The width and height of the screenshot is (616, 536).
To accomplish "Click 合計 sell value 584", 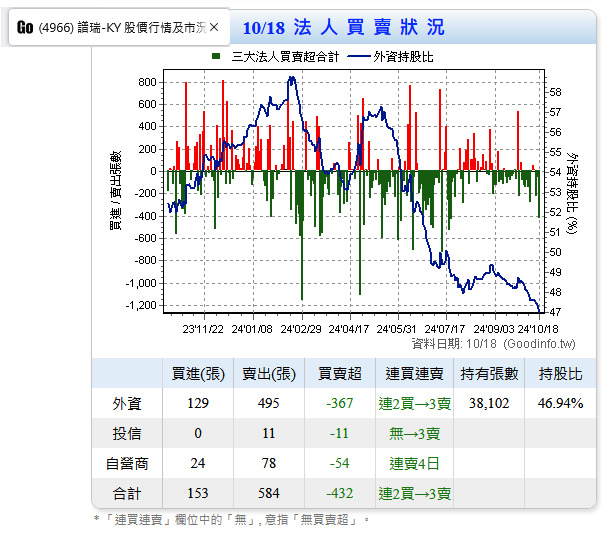I will coord(269,493).
